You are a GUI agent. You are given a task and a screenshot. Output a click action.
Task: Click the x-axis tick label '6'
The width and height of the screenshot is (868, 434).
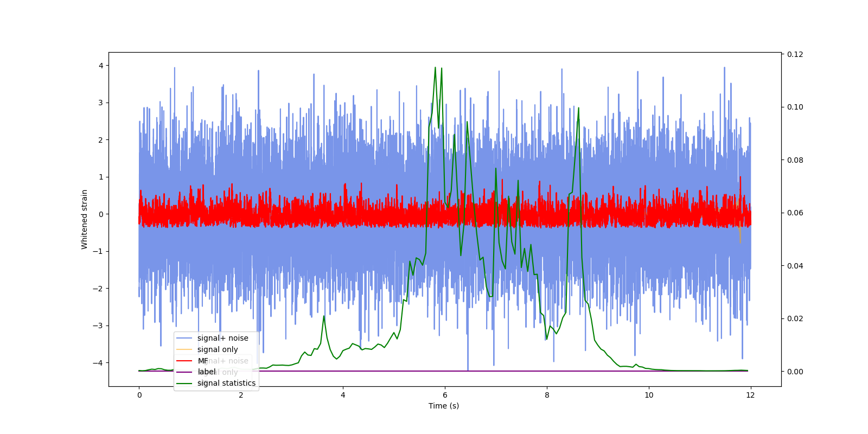pyautogui.click(x=445, y=395)
